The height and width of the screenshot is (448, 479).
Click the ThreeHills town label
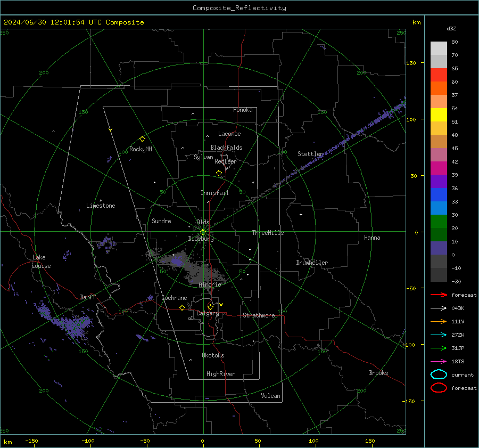[x=268, y=233]
